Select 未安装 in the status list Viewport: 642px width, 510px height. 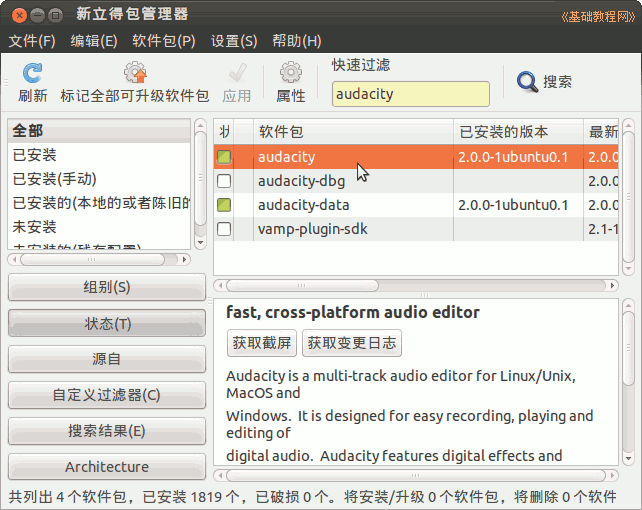tap(99, 227)
